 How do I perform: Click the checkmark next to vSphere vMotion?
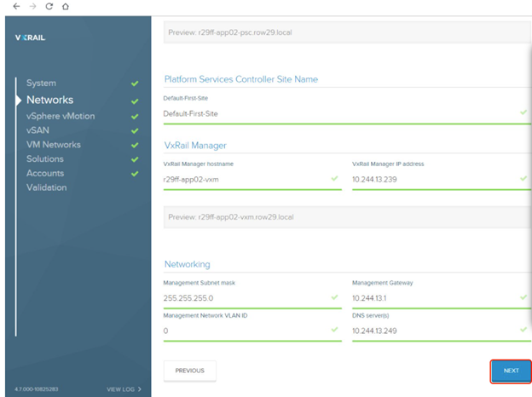(x=135, y=117)
